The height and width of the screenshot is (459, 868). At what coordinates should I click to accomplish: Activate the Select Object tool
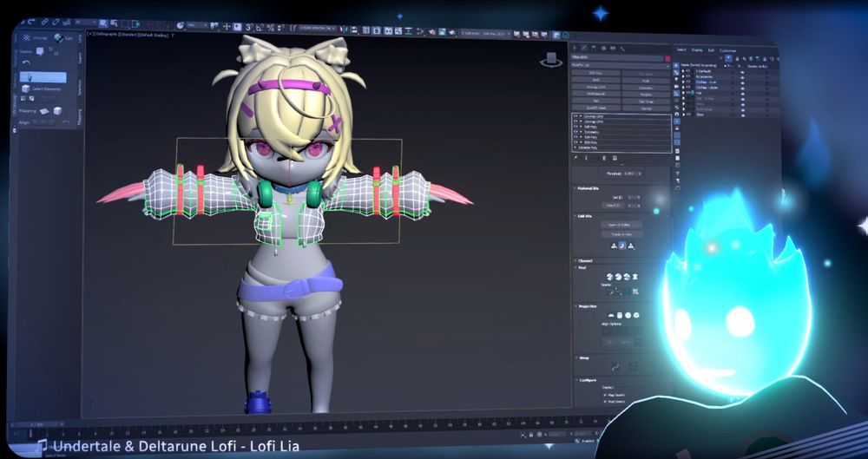click(x=103, y=23)
